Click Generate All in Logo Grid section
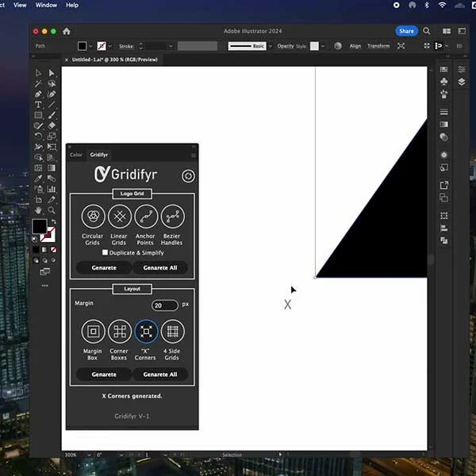 (160, 268)
